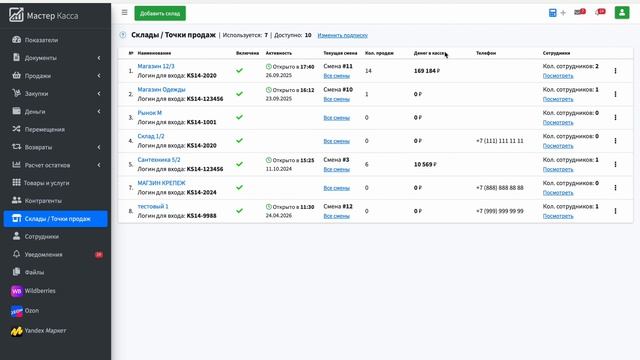The width and height of the screenshot is (640, 360).
Task: Expand the Продажи submenu chevron
Action: coord(99,76)
